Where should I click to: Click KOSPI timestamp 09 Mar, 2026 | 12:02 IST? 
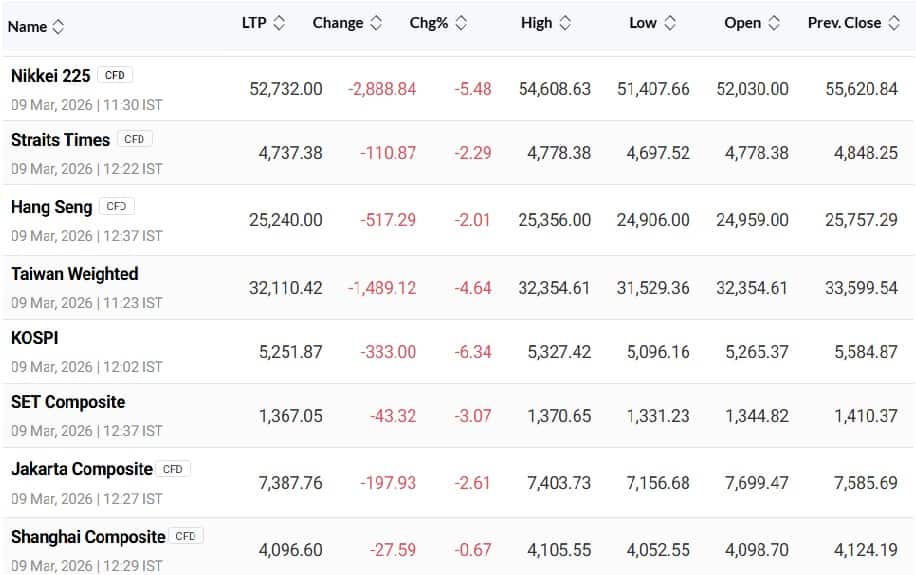pos(86,367)
